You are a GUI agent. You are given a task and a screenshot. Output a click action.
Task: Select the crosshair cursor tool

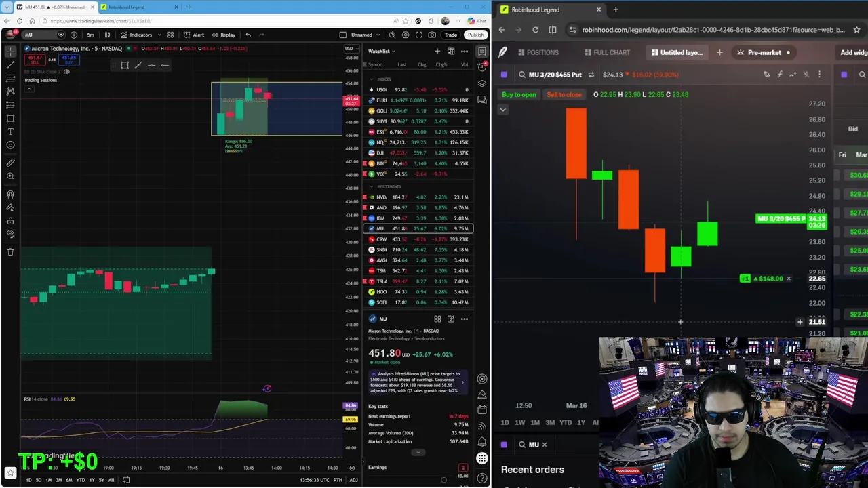pyautogui.click(x=10, y=52)
